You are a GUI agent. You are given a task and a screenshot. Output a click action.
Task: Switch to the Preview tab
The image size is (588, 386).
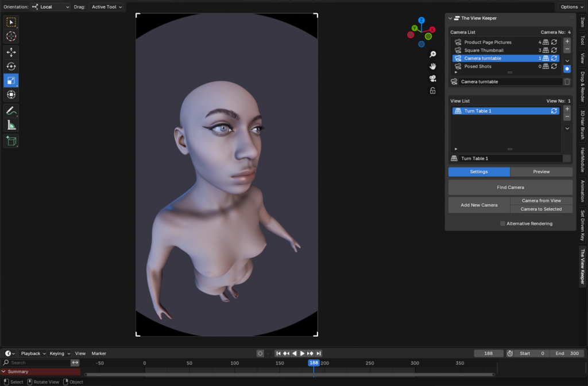[x=541, y=171]
